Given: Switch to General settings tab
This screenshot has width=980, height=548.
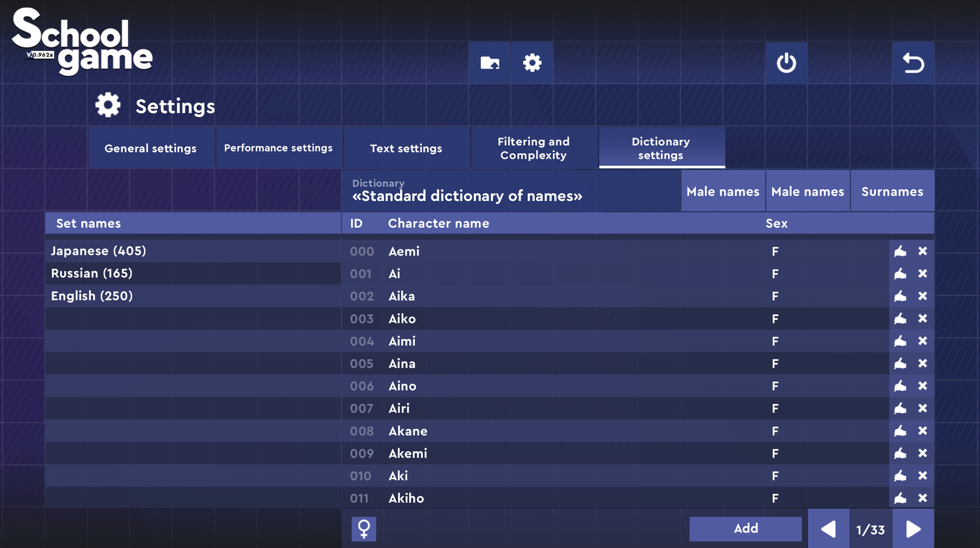Looking at the screenshot, I should 151,148.
